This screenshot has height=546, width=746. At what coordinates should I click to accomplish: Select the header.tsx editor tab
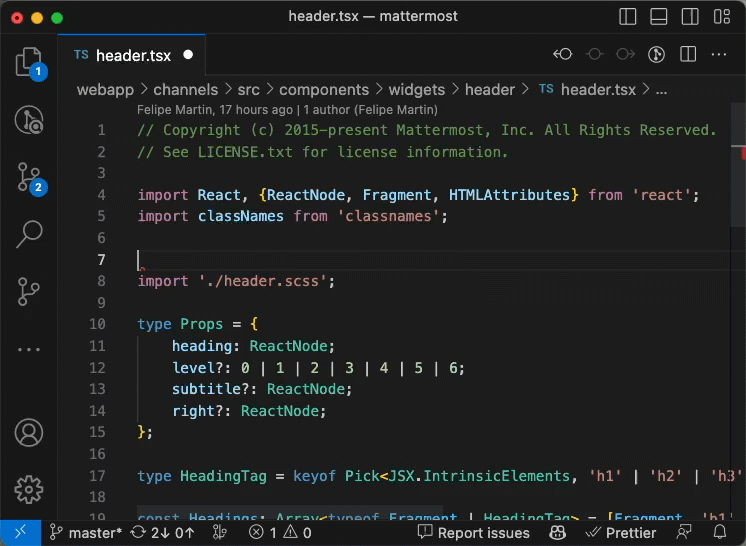pyautogui.click(x=132, y=55)
